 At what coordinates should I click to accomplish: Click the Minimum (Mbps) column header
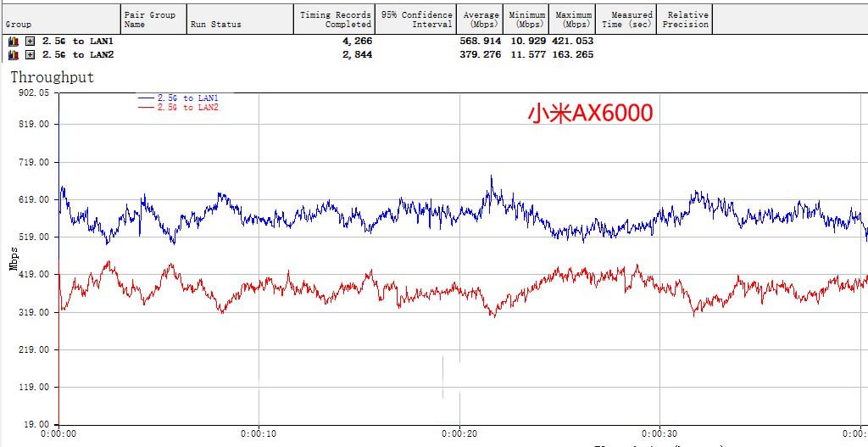tap(527, 20)
